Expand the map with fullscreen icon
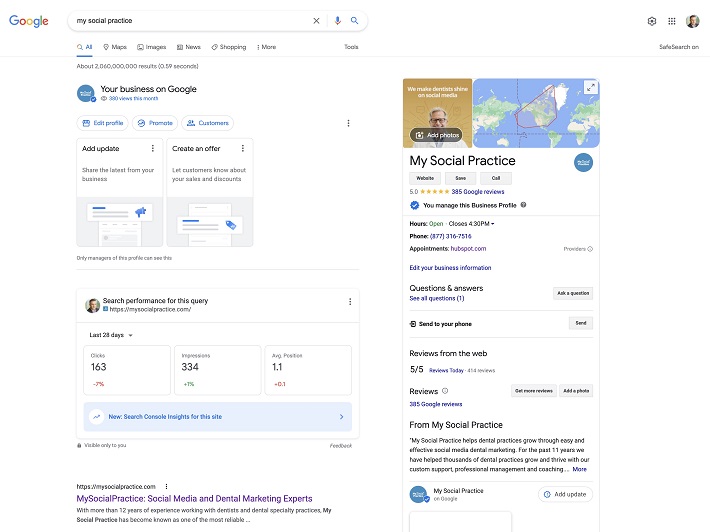 pos(590,88)
